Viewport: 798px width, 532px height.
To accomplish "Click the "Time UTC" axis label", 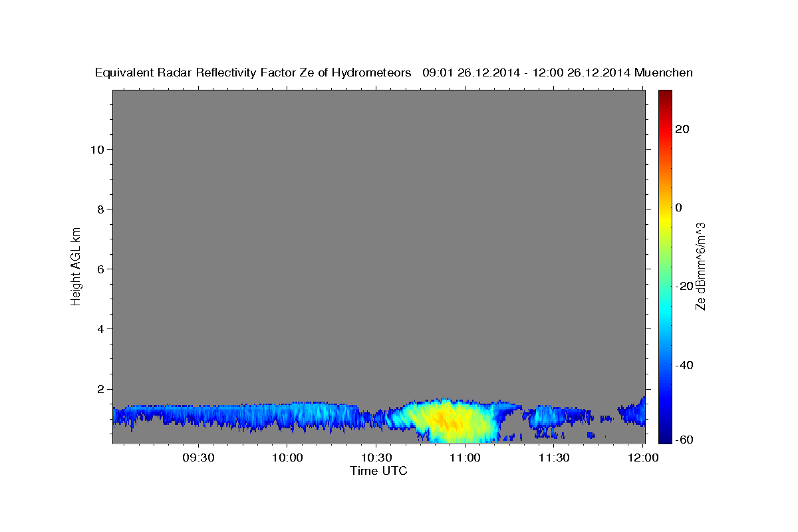I will click(x=378, y=471).
